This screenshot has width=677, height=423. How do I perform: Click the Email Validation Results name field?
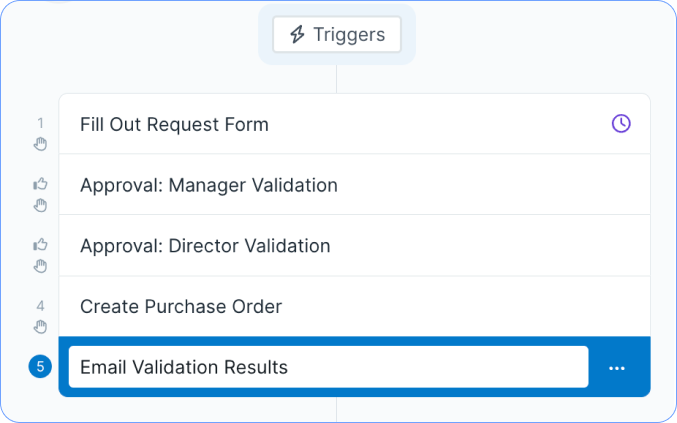click(328, 367)
